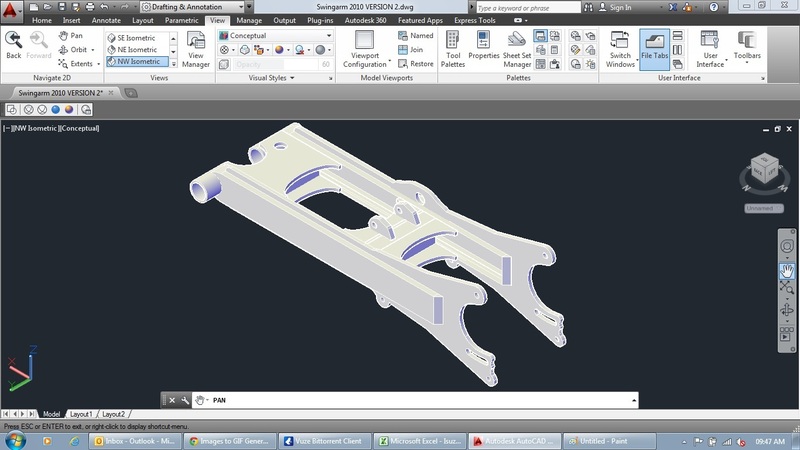Click the Back navigation tool
Viewport: 800px width, 450px height.
coord(13,45)
